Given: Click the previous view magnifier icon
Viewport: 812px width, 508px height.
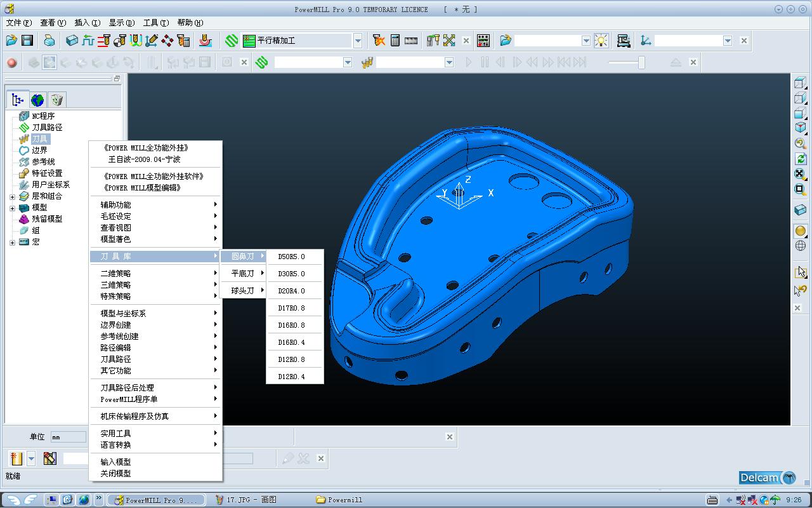Looking at the screenshot, I should (x=800, y=144).
